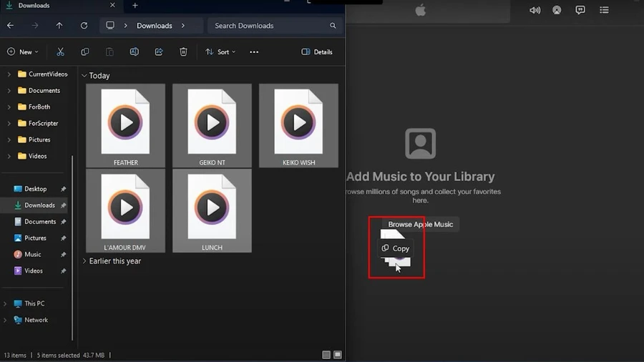Click the search magnifier icon
The width and height of the screenshot is (644, 362).
point(333,26)
